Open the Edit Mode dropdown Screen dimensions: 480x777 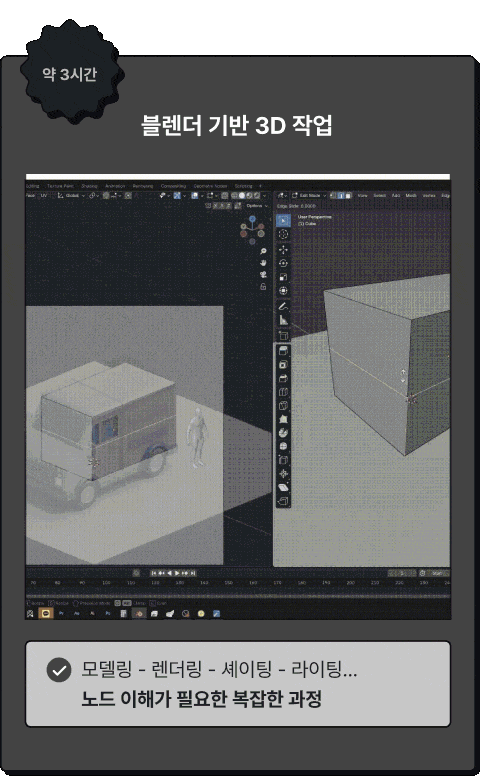tap(309, 196)
